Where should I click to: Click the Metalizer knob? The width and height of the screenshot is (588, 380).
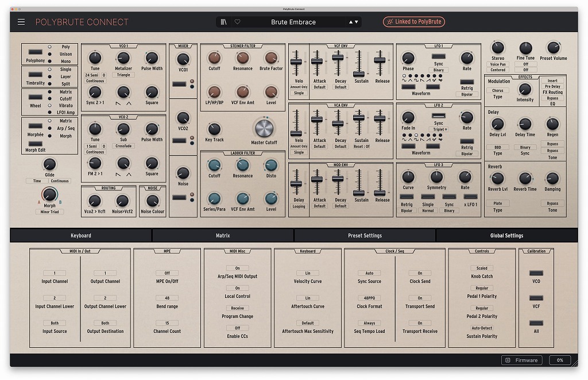pos(123,58)
